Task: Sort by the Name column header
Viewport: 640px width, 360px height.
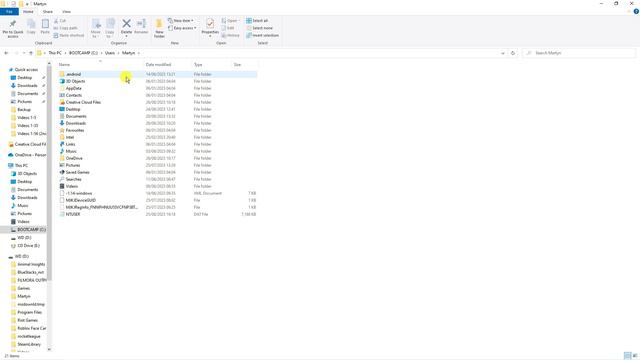Action: pyautogui.click(x=101, y=65)
